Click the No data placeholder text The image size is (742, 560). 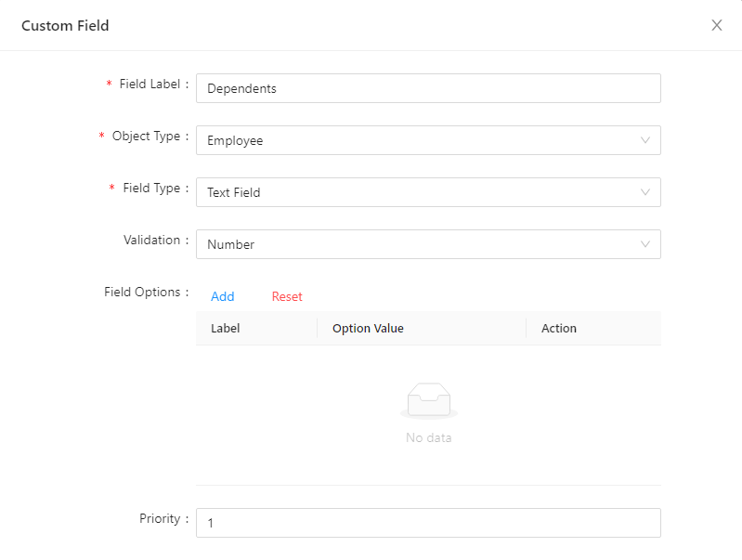click(429, 437)
